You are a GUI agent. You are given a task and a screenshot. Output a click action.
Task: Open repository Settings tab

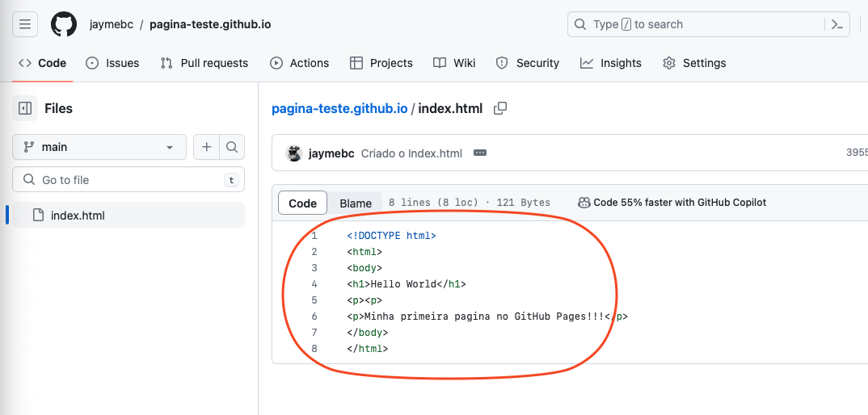[694, 63]
